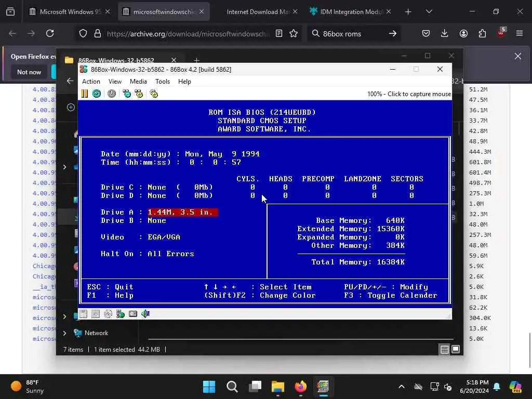
Task: Dismiss the Firefox notification bar
Action: (518, 56)
